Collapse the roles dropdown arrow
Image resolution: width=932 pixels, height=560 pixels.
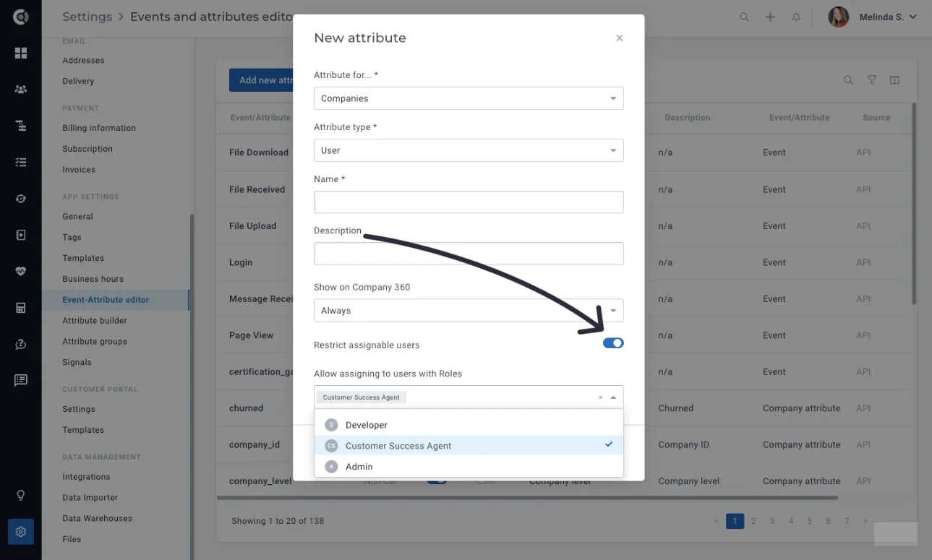click(613, 397)
